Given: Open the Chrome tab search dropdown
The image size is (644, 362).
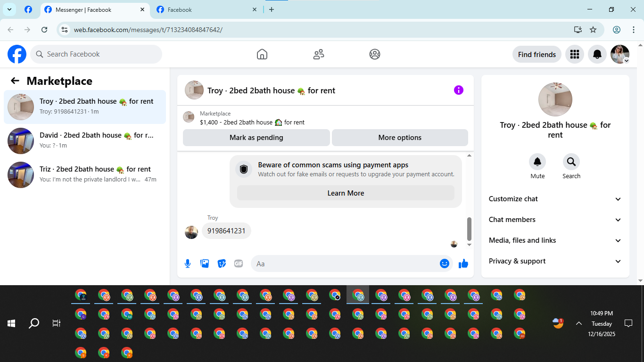Looking at the screenshot, I should point(9,9).
